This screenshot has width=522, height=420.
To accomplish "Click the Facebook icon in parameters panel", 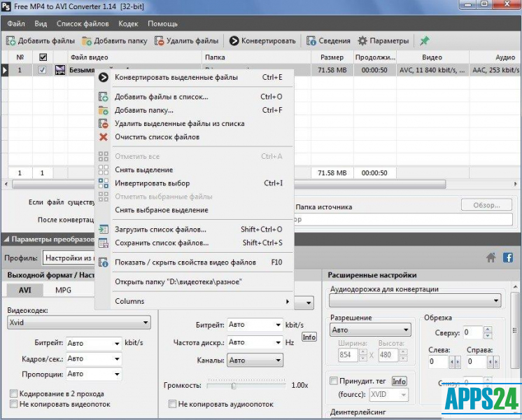I will click(x=508, y=258).
